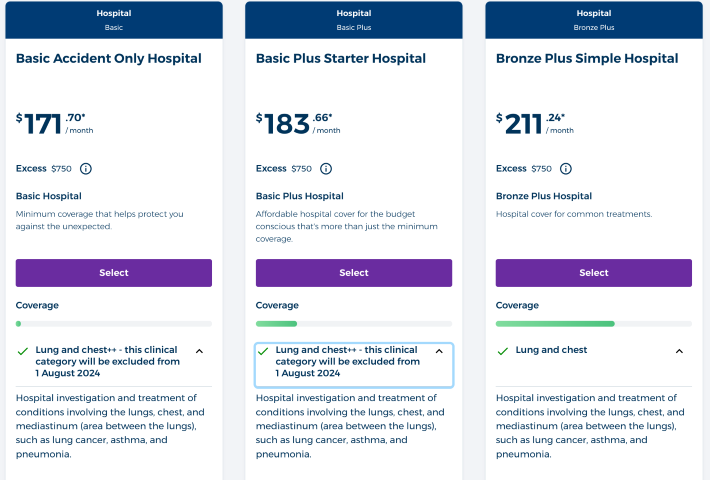This screenshot has height=480, width=710.
Task: Click green checkmark in Basic Plus Starter card
Action: [263, 351]
